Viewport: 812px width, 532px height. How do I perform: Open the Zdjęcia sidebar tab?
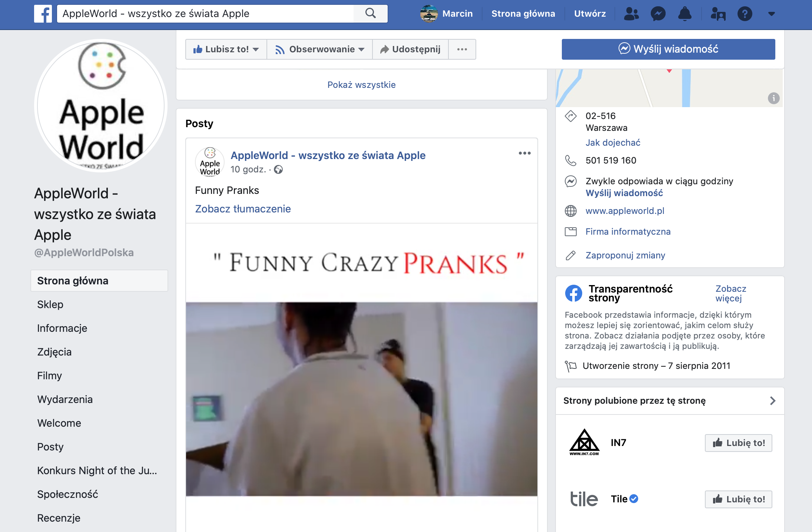pyautogui.click(x=54, y=352)
